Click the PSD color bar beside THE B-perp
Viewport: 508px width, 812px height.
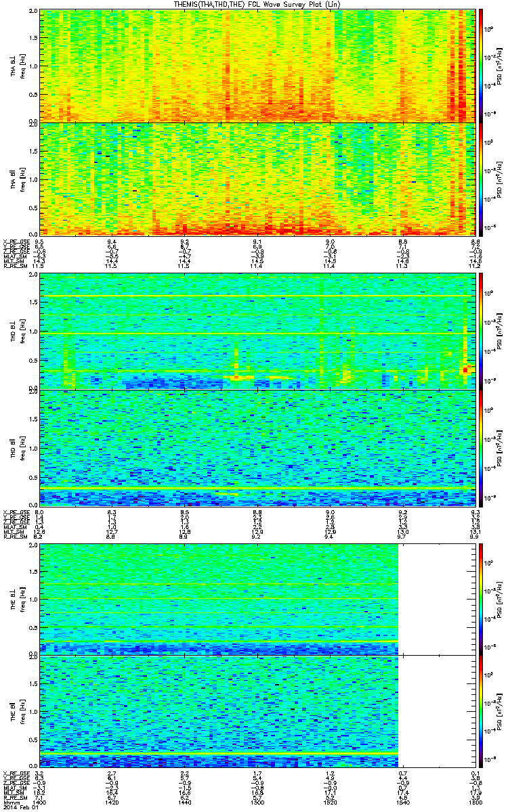click(x=482, y=599)
